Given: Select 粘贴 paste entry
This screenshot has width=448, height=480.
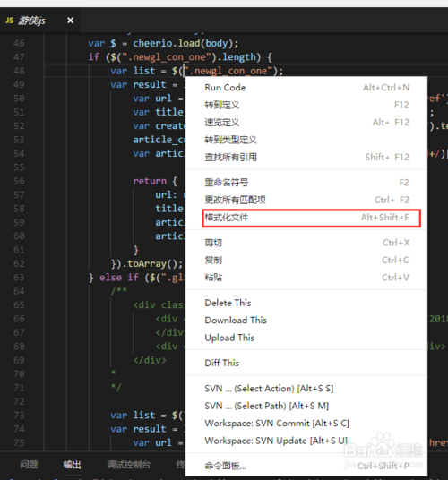Looking at the screenshot, I should click(x=306, y=278).
